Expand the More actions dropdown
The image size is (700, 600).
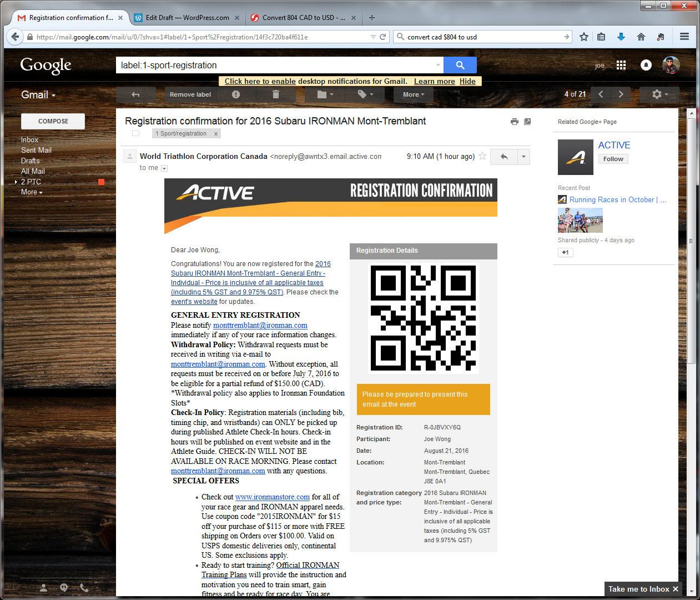click(x=413, y=94)
